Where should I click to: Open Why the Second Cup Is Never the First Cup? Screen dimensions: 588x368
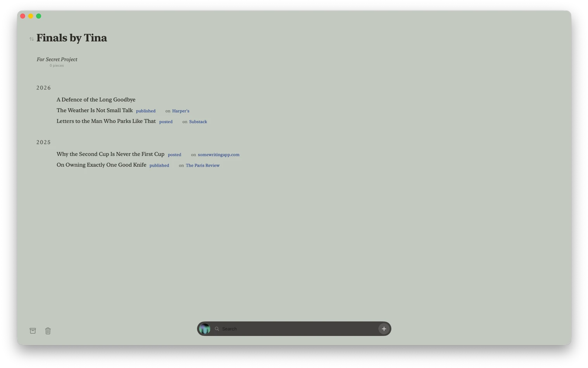110,154
